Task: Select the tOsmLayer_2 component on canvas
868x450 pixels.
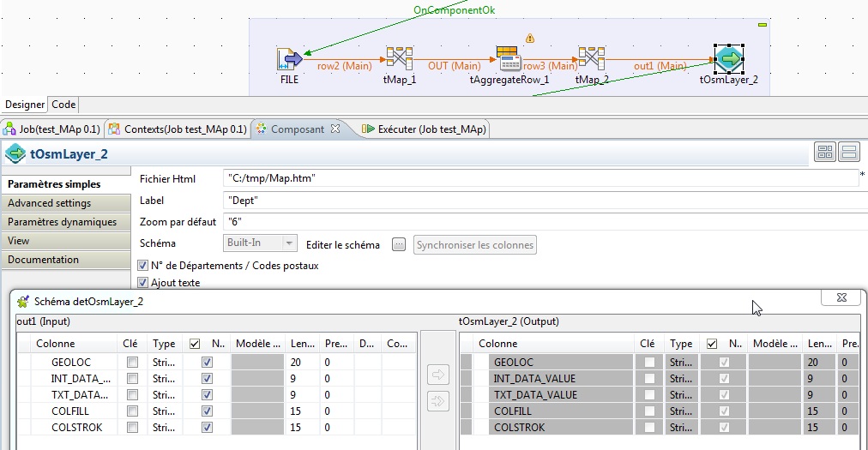Action: click(x=728, y=59)
